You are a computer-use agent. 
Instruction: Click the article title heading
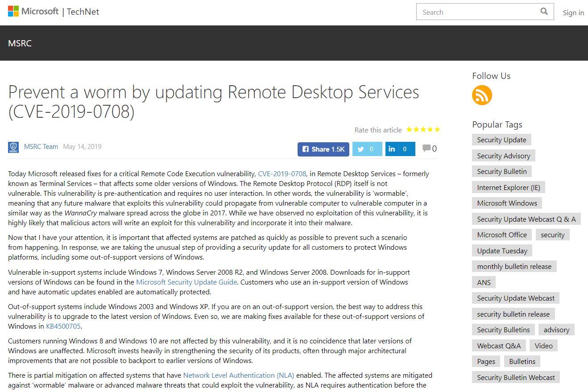pyautogui.click(x=214, y=102)
